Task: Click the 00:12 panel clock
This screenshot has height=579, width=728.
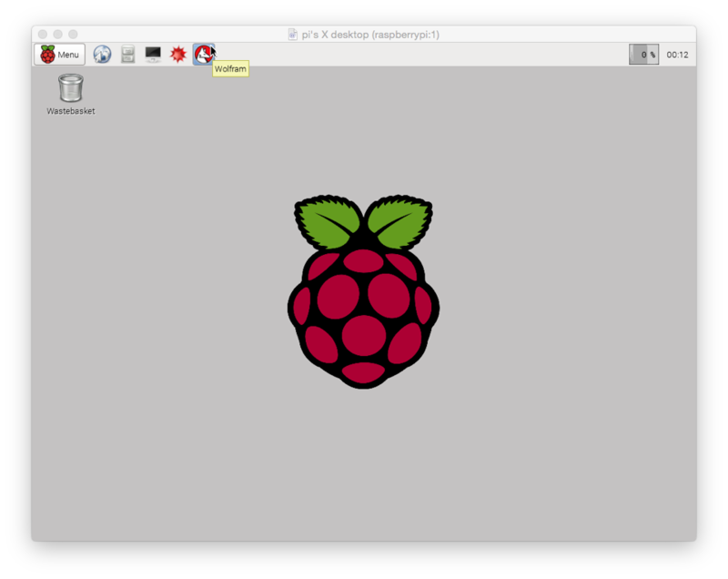Action: coord(677,55)
